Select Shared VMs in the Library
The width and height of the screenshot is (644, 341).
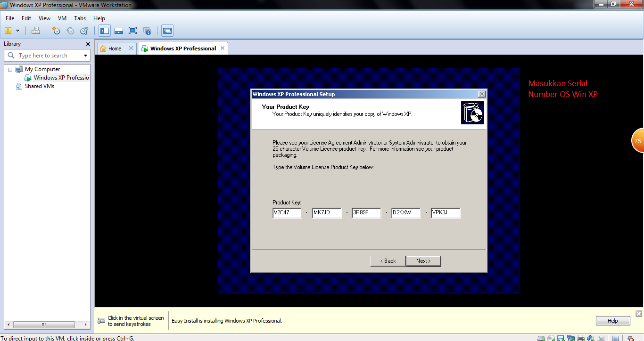point(40,86)
